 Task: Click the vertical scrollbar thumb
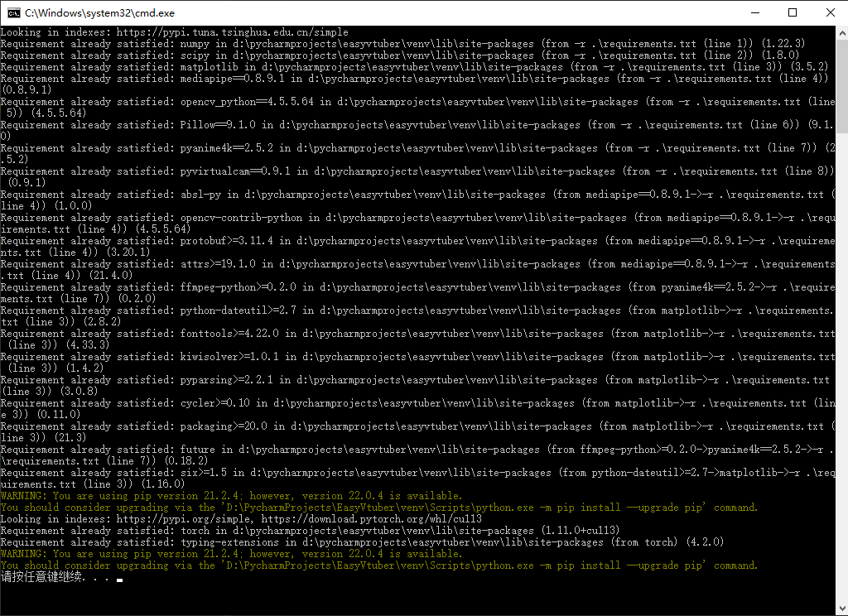[x=842, y=87]
